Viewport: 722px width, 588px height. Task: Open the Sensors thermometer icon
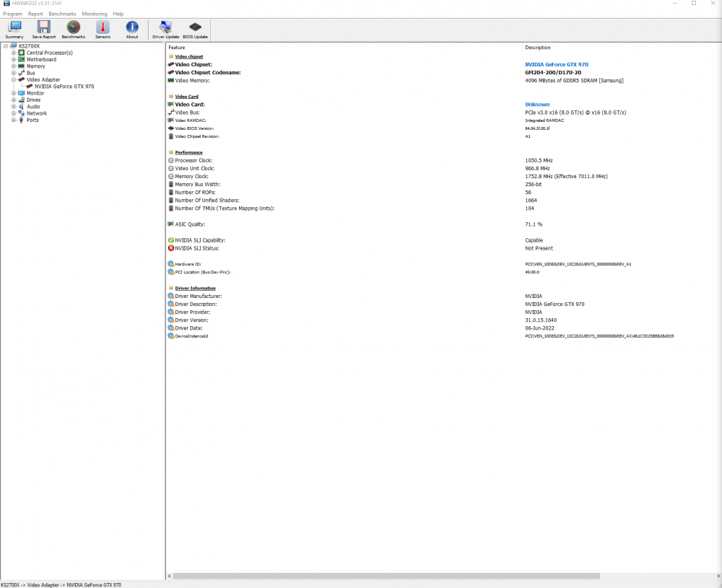[103, 27]
